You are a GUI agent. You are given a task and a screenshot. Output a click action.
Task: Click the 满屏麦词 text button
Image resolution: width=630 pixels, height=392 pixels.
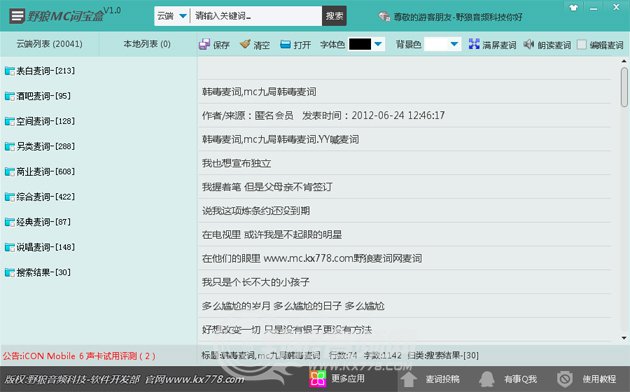point(499,45)
